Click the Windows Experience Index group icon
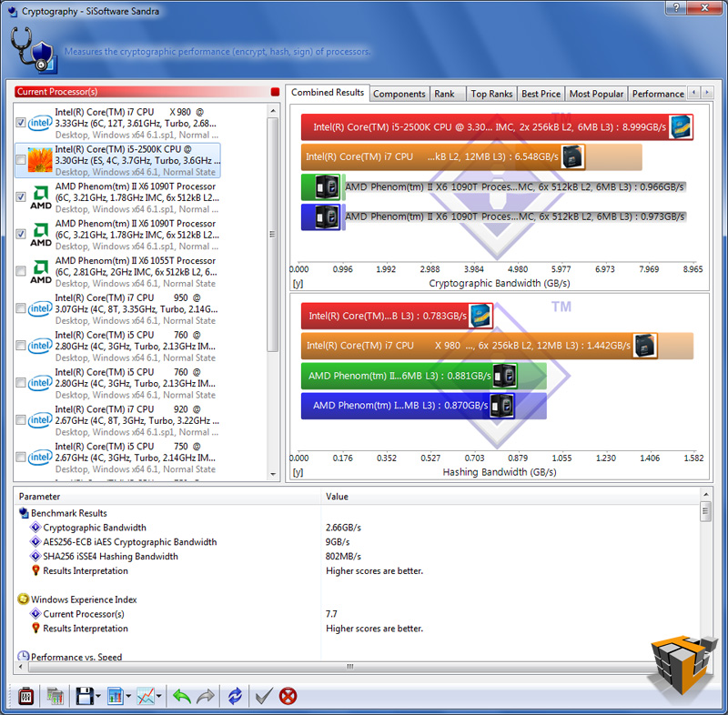Screen dimensions: 728x715 (x=24, y=599)
